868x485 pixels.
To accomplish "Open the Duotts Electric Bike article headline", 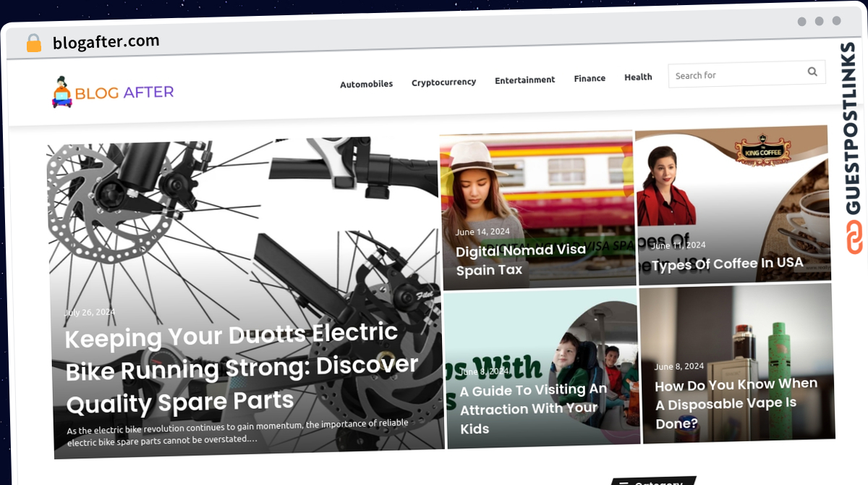I will [x=242, y=368].
